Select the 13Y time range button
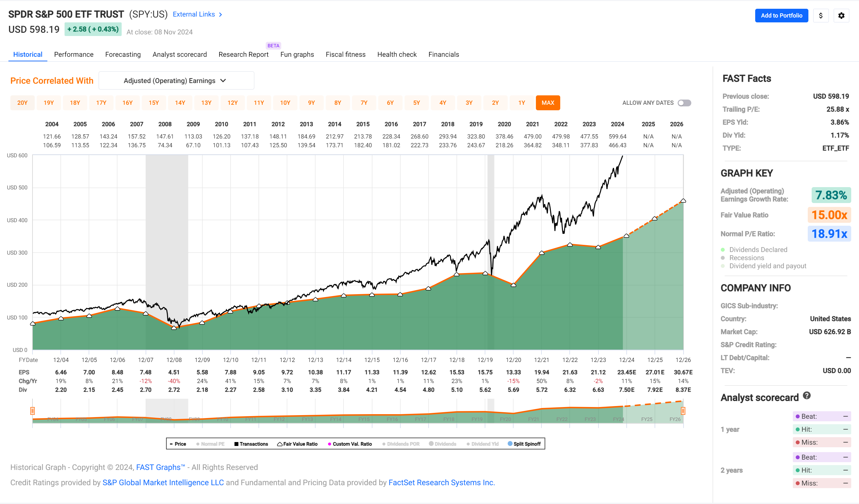 click(206, 103)
